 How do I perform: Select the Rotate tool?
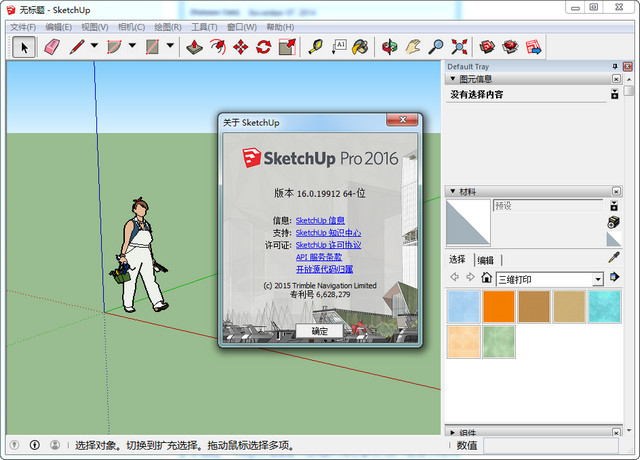[264, 46]
